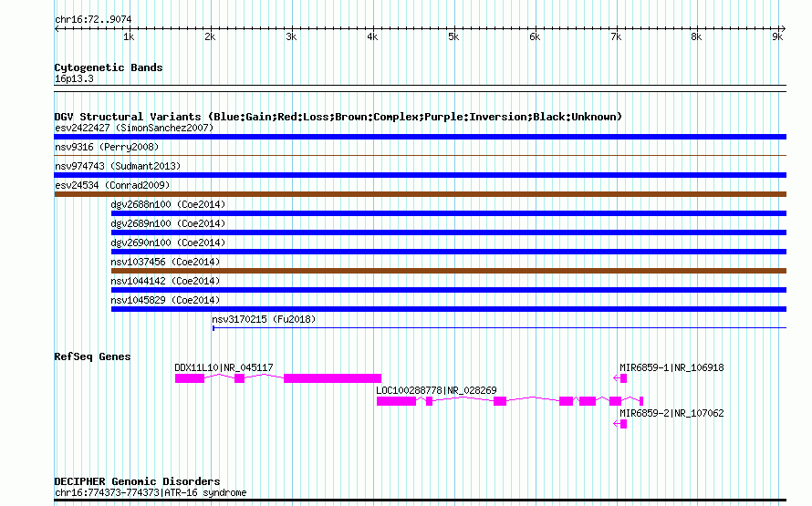Open the MIR6859-2|NR_107062 gene label

[671, 413]
